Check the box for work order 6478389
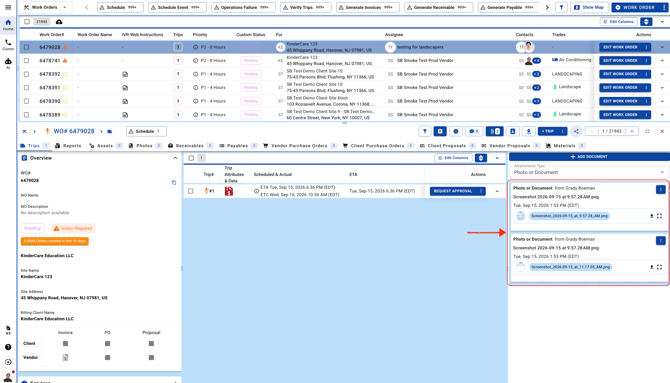Image resolution: width=670 pixels, height=383 pixels. (26, 115)
